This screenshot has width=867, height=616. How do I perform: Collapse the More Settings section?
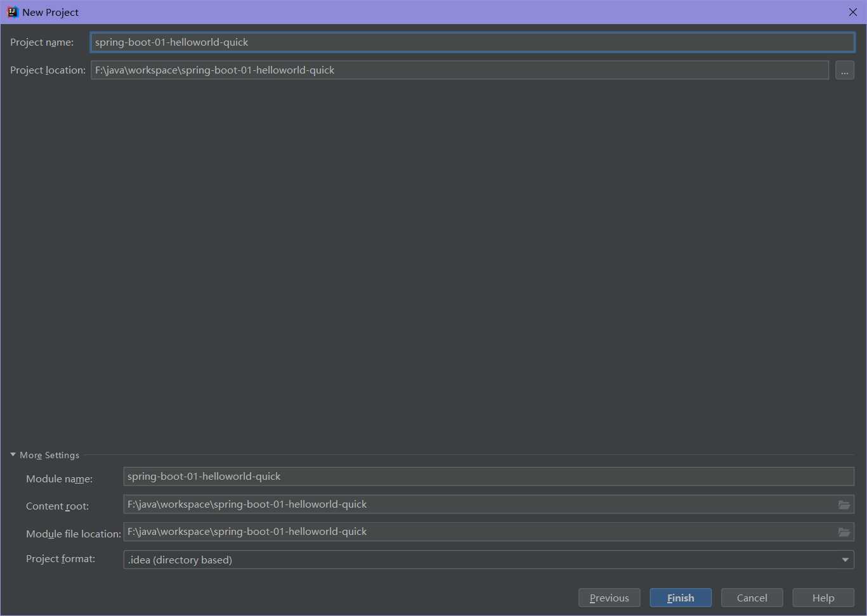pos(13,455)
